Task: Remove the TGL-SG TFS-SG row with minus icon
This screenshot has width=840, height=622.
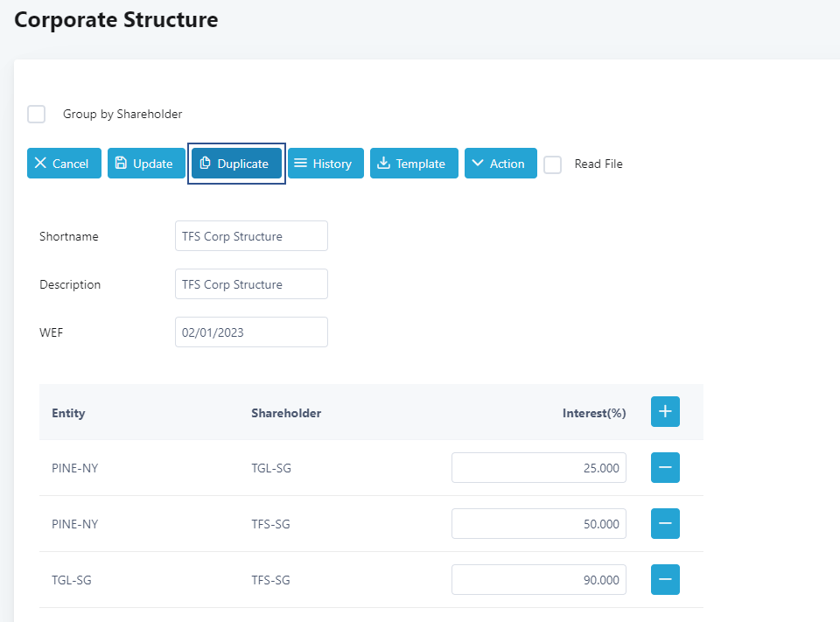Action: pos(665,580)
